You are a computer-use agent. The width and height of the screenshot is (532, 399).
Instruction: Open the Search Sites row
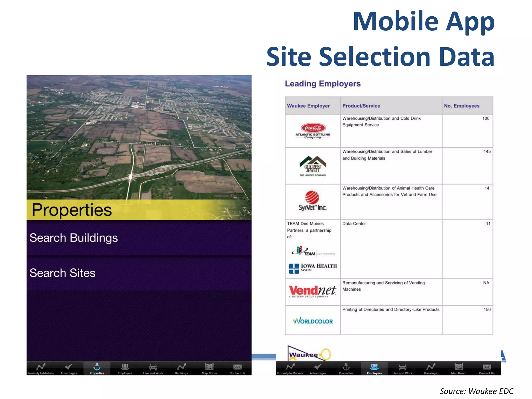click(x=139, y=273)
